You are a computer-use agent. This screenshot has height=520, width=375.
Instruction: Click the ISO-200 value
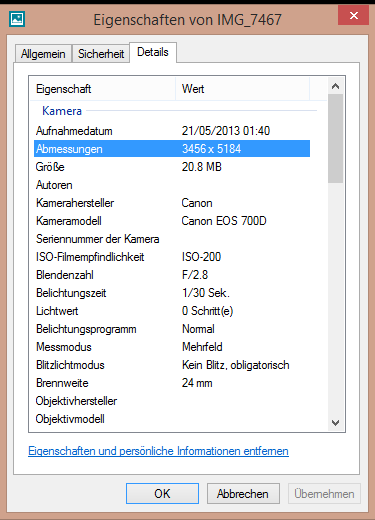[201, 257]
